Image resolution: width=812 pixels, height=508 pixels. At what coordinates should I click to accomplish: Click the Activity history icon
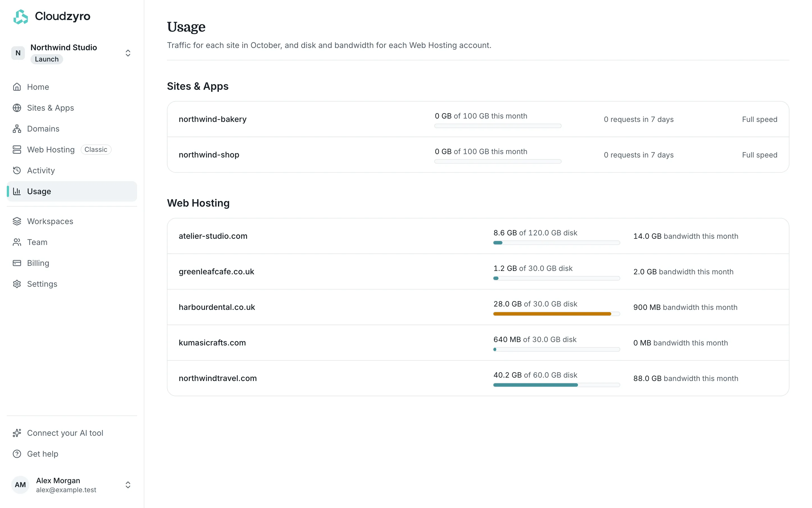(17, 170)
